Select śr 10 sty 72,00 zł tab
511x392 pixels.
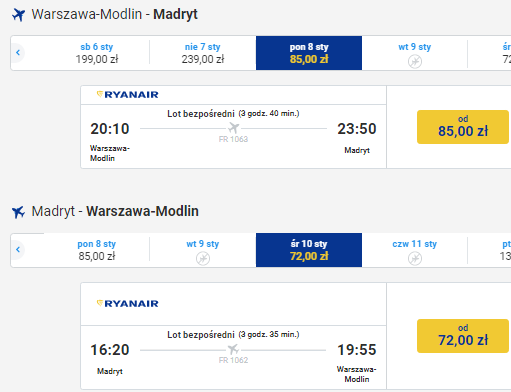[x=309, y=250]
